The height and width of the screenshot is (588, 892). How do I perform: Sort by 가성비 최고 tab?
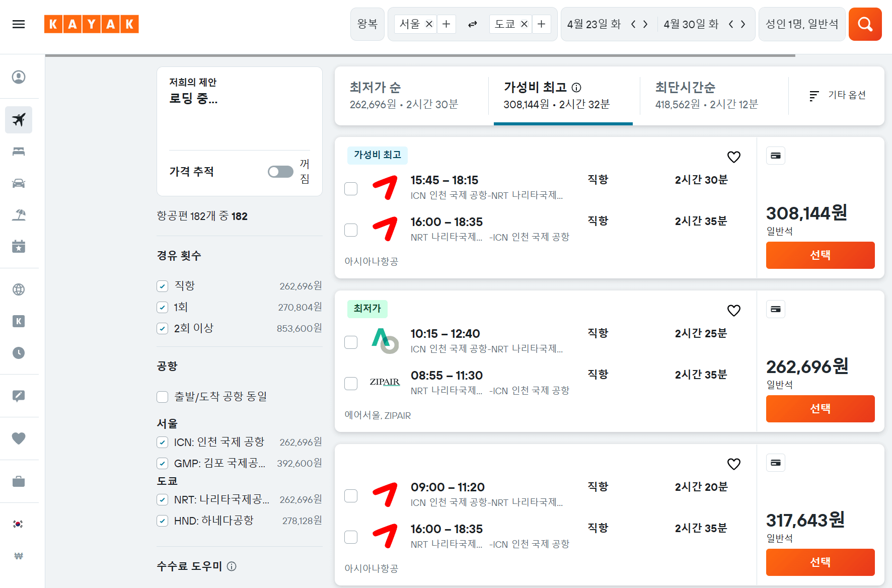(563, 96)
